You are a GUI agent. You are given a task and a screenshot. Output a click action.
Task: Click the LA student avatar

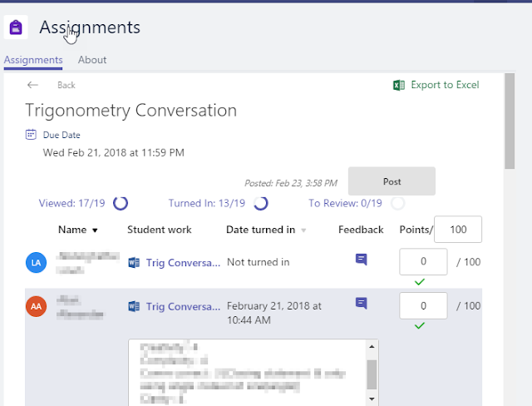pos(36,263)
